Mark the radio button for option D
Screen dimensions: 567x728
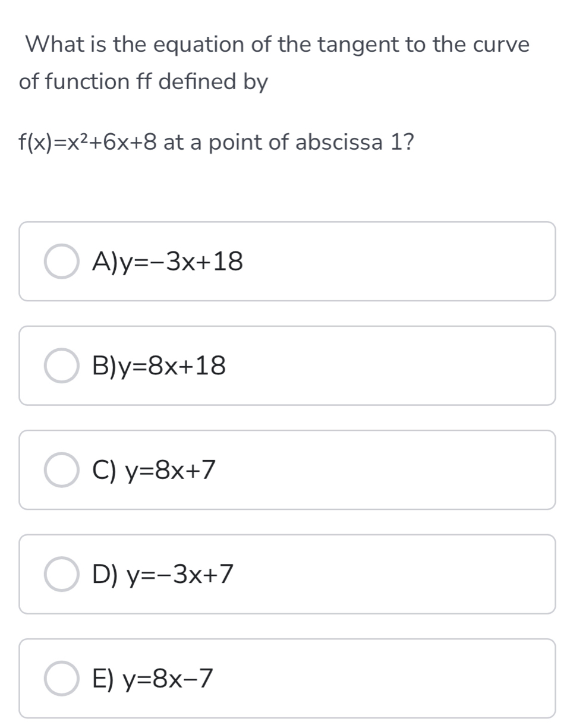61,574
